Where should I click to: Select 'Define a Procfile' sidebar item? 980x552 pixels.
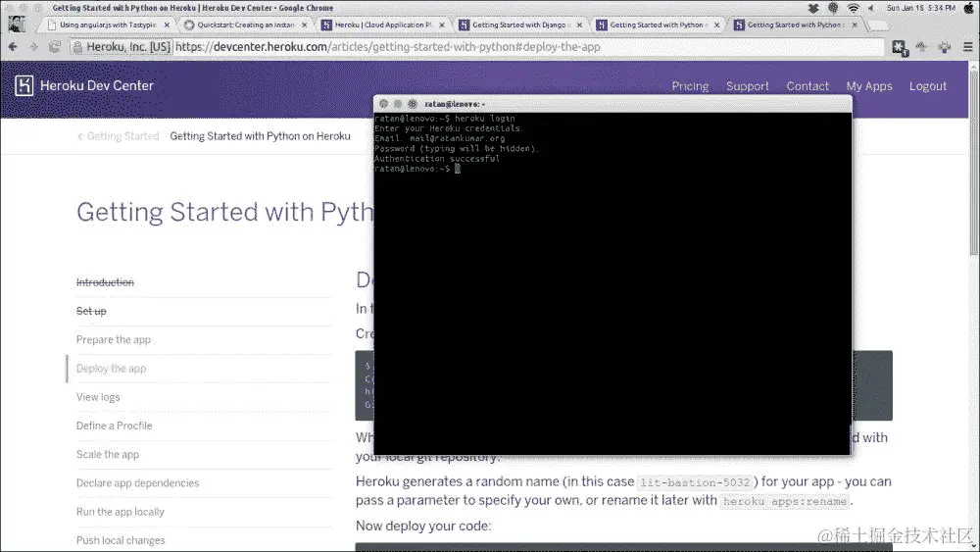[x=114, y=426]
